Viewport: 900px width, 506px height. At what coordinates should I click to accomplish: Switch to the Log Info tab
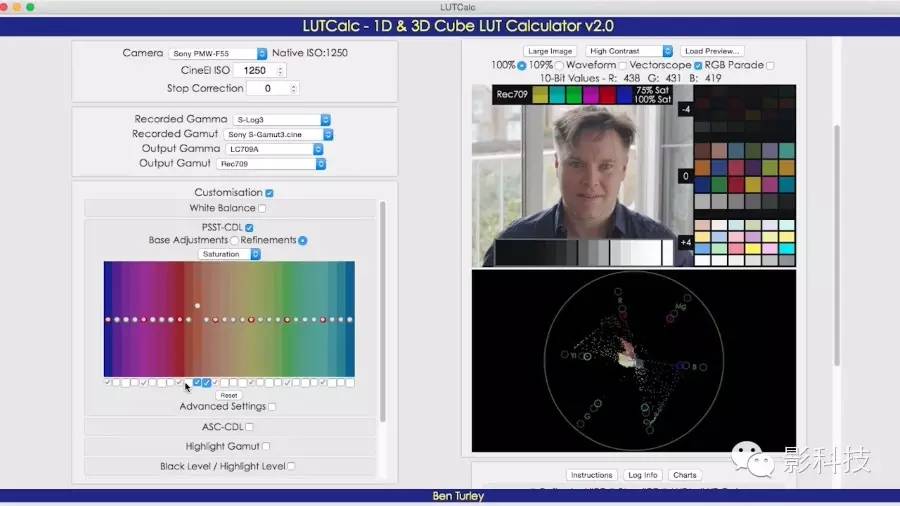(x=643, y=475)
